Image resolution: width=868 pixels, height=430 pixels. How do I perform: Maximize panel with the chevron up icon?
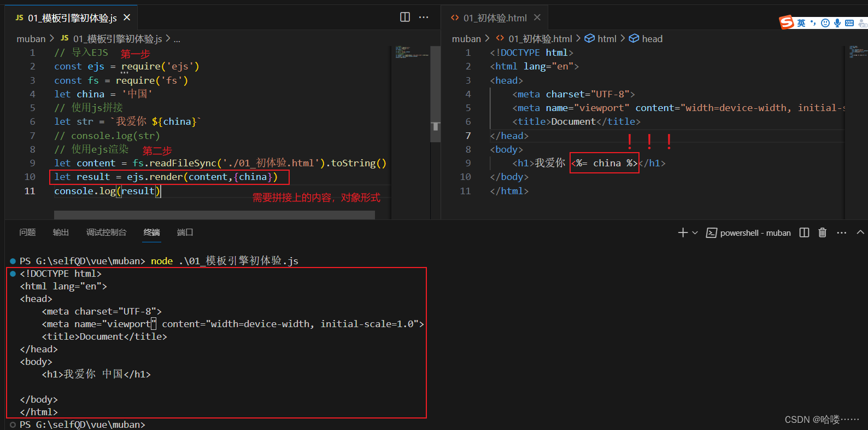(860, 233)
